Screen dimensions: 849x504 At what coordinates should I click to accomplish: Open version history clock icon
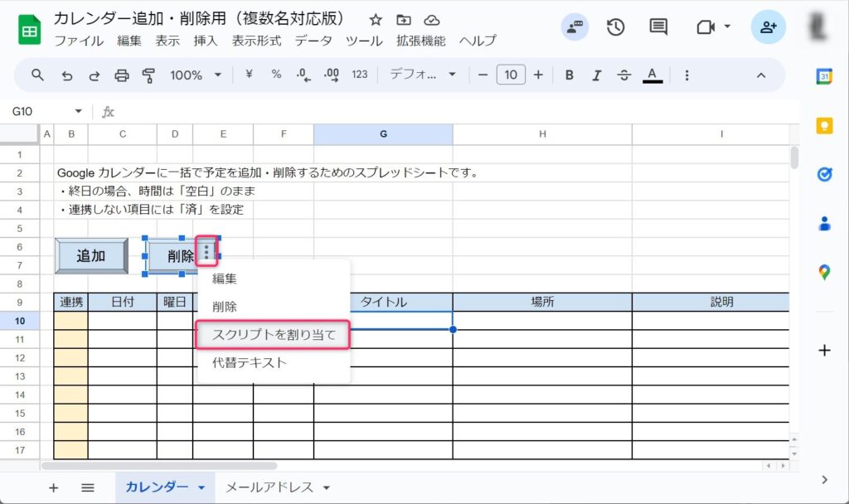tap(615, 27)
